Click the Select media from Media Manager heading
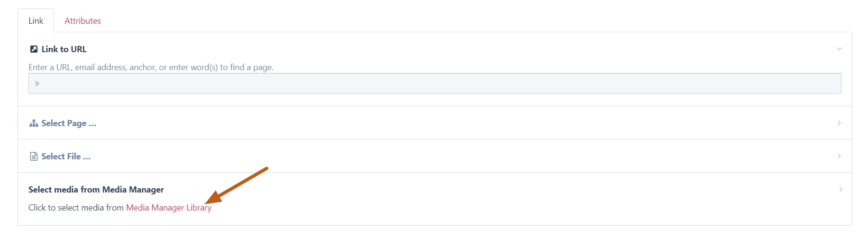Screen dimensions: 868x239 point(96,190)
